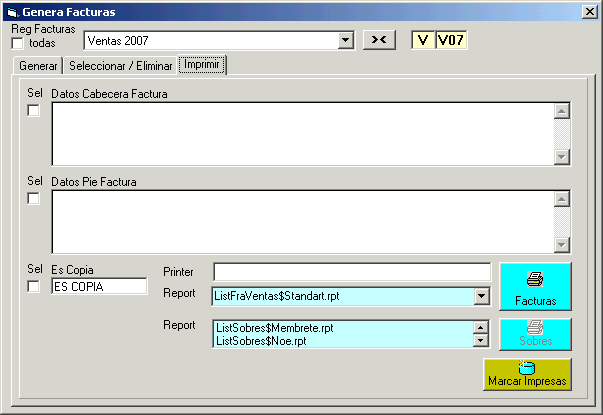Select ListSobres$Membrete.rpt in the report list
The width and height of the screenshot is (603, 415).
click(x=275, y=328)
